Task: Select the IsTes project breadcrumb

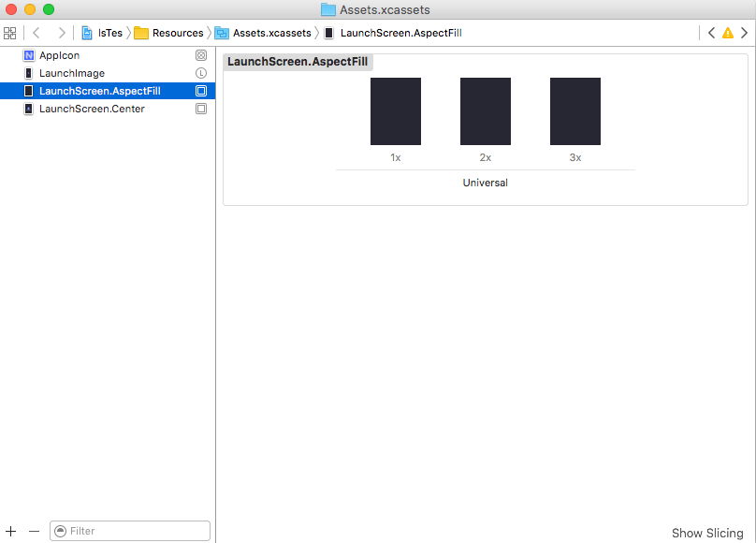Action: [102, 33]
